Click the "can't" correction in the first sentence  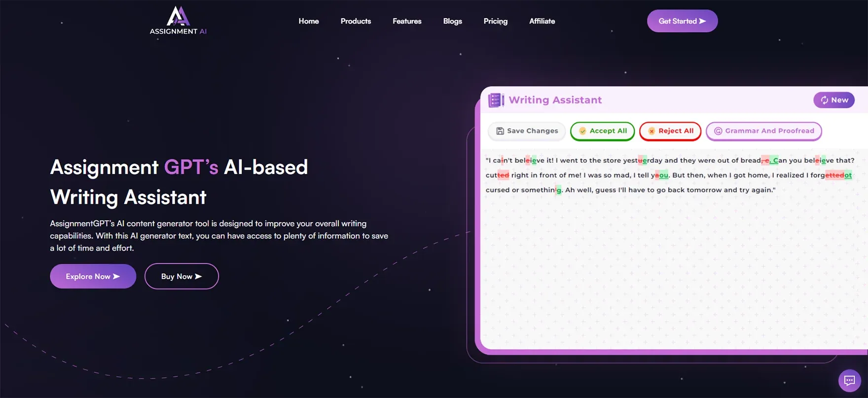503,160
